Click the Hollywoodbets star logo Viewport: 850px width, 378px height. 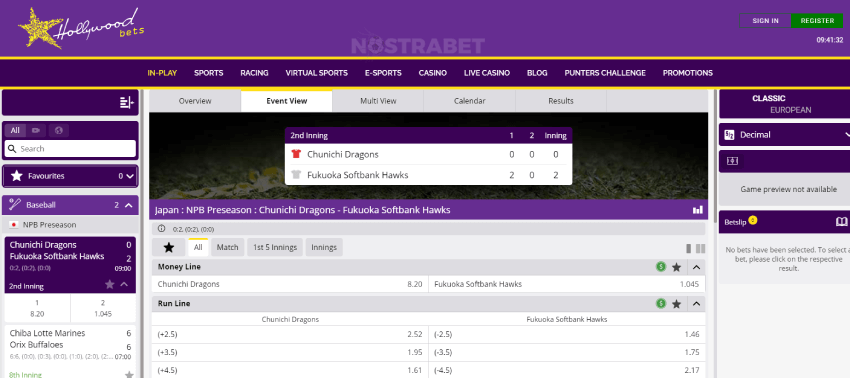81,28
